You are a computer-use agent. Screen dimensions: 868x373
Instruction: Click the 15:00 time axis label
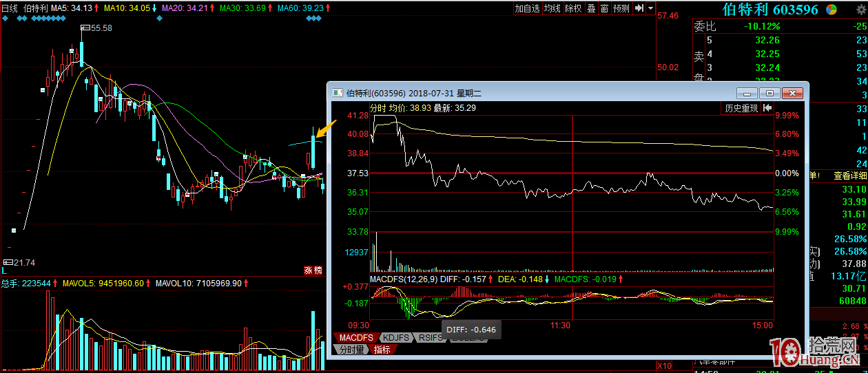pyautogui.click(x=762, y=324)
